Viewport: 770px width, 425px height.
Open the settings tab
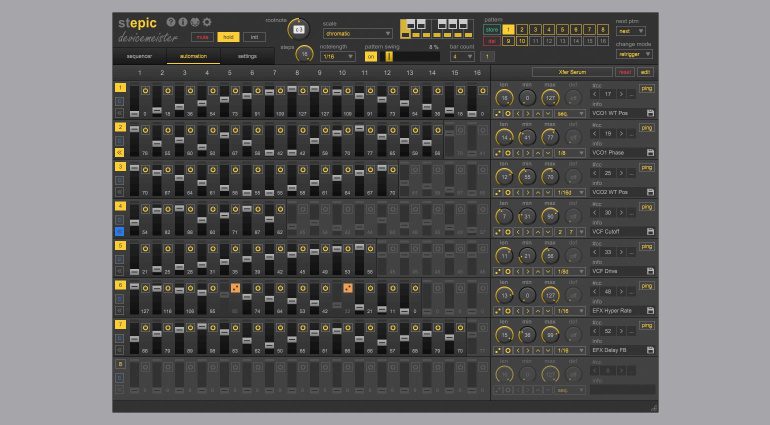point(247,56)
